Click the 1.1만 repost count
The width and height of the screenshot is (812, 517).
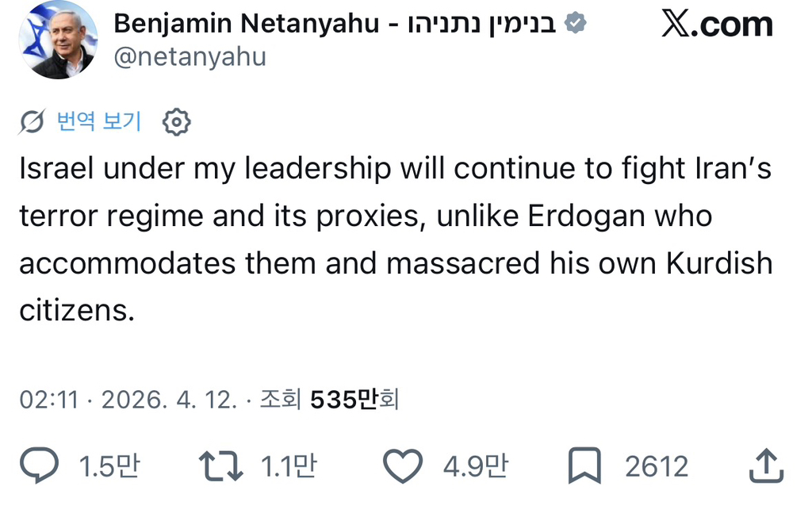[x=289, y=465]
